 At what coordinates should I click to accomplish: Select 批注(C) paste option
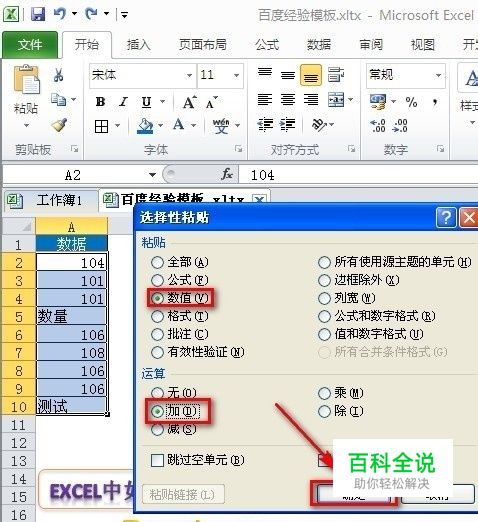pos(180,334)
